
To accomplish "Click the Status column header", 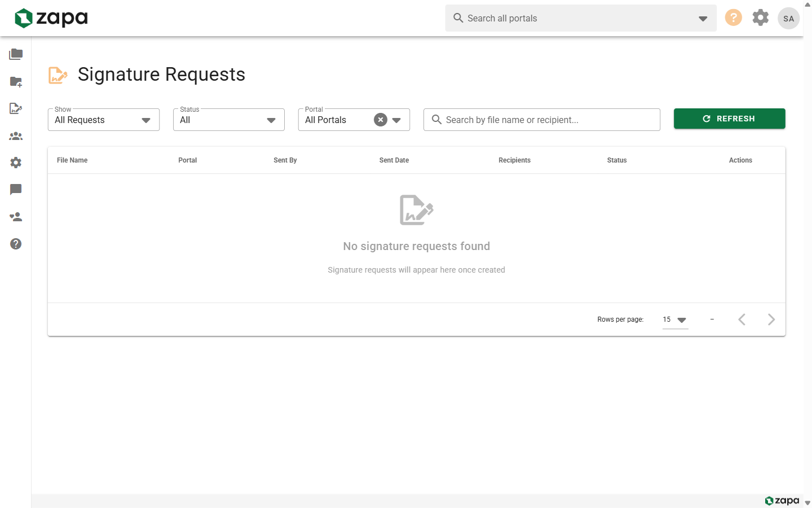I will pos(617,160).
